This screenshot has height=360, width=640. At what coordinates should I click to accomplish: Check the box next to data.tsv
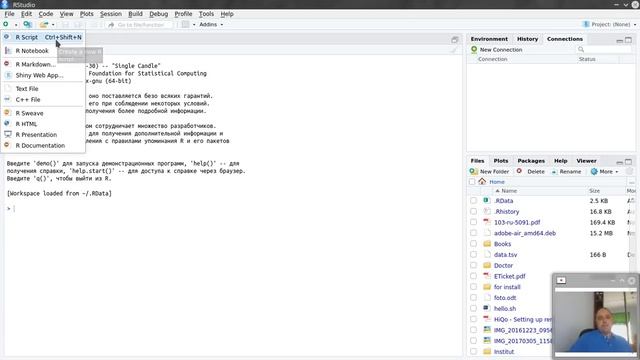[x=473, y=255]
